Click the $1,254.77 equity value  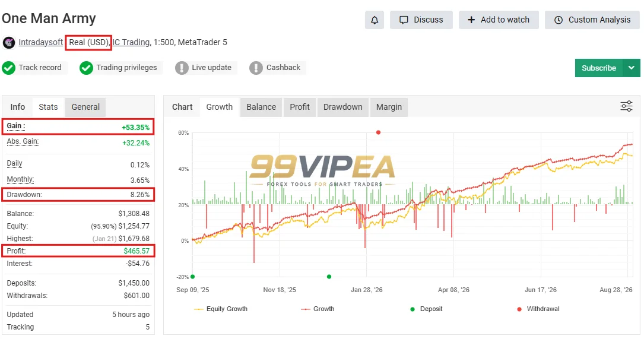click(x=134, y=226)
